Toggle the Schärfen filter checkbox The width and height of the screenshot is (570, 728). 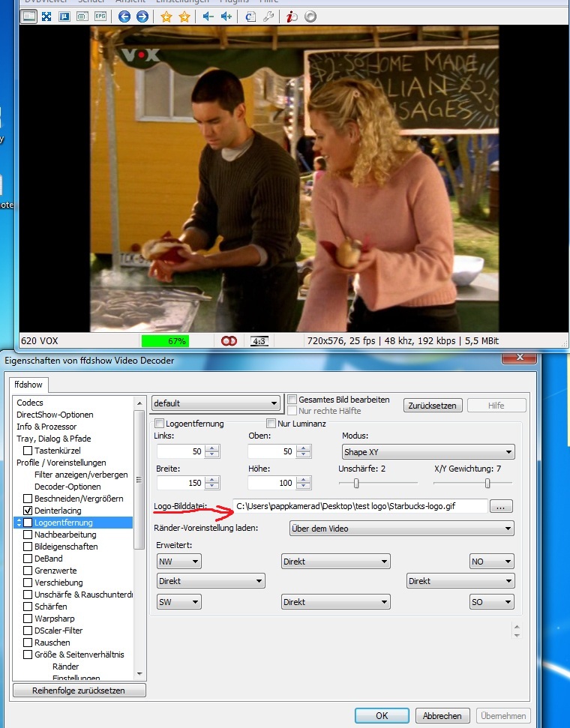click(x=28, y=607)
